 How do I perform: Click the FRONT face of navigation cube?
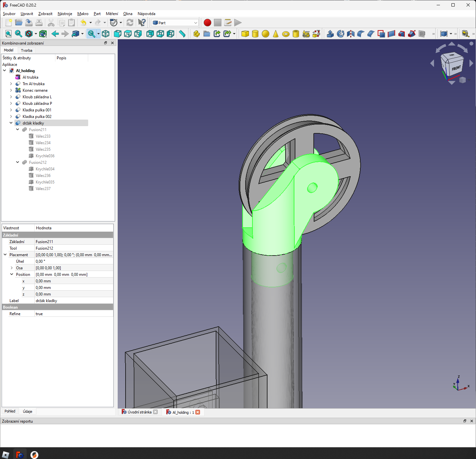click(x=456, y=68)
